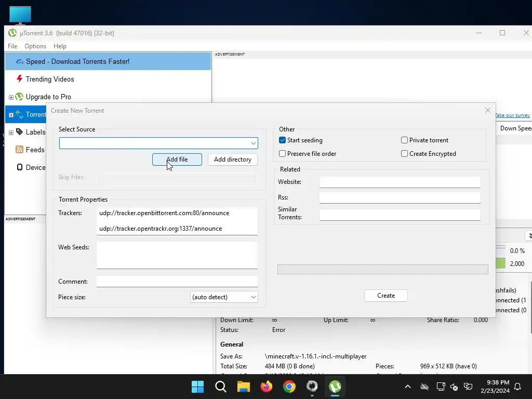Select the Speed gauge icon in sidebar
Viewport: 532px width, 399px height.
point(20,62)
